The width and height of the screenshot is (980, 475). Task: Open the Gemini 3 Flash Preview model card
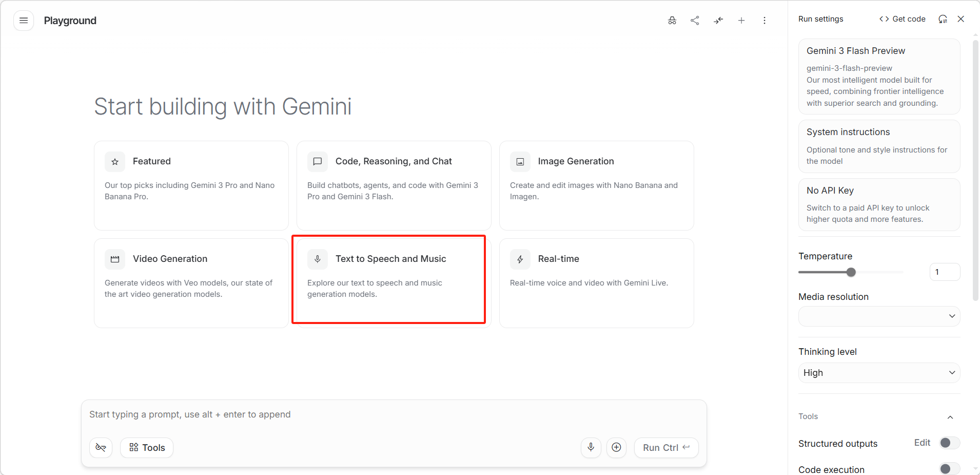pyautogui.click(x=879, y=77)
